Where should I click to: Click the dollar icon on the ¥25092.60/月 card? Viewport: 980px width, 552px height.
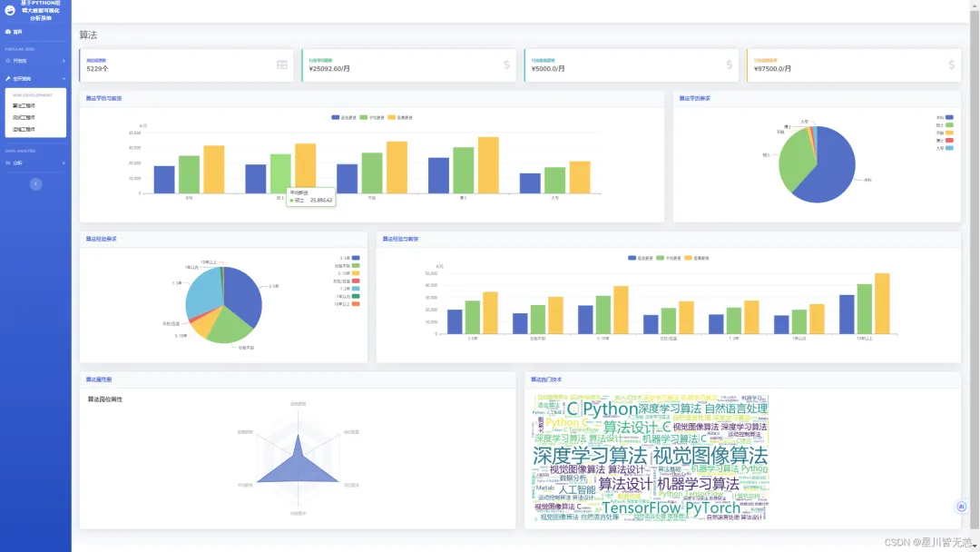pyautogui.click(x=507, y=64)
